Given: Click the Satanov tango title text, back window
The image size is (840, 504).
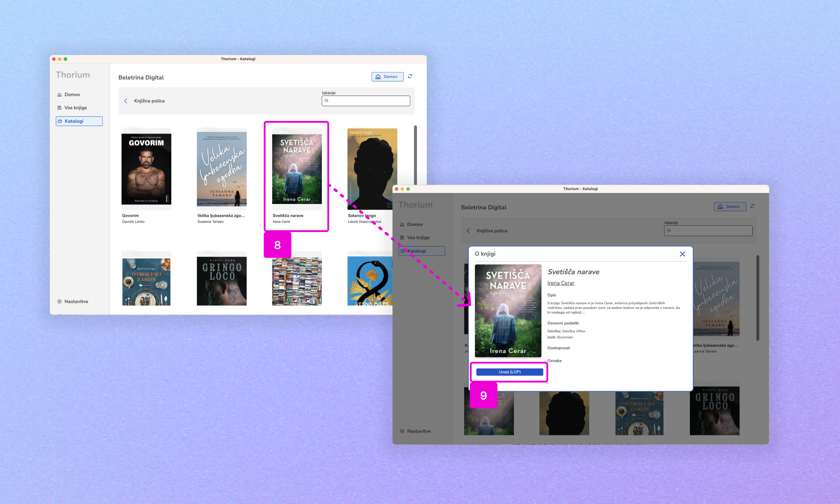Looking at the screenshot, I should click(362, 215).
